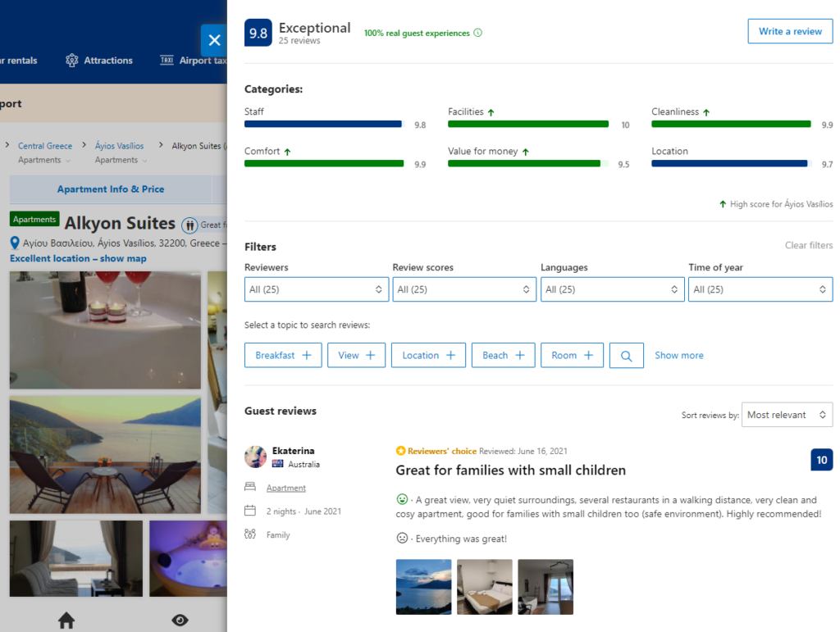The width and height of the screenshot is (840, 632).
Task: Click the green Apartments badge
Action: pyautogui.click(x=34, y=220)
